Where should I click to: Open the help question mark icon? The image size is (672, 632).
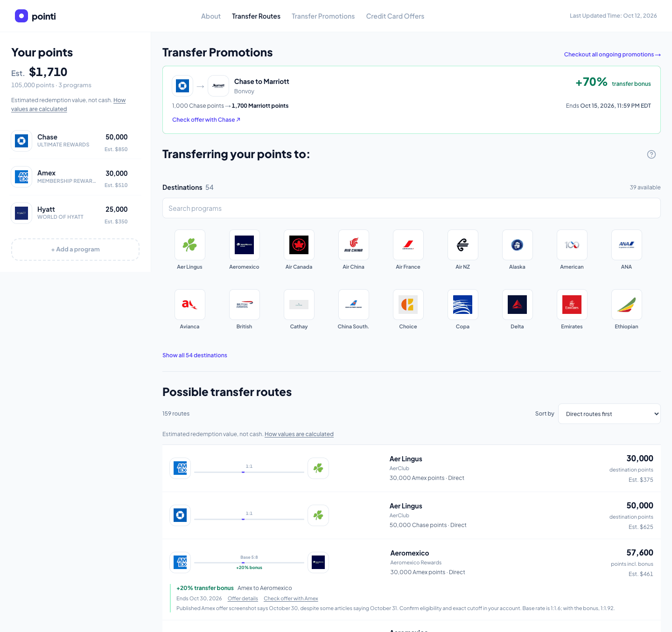pos(651,154)
